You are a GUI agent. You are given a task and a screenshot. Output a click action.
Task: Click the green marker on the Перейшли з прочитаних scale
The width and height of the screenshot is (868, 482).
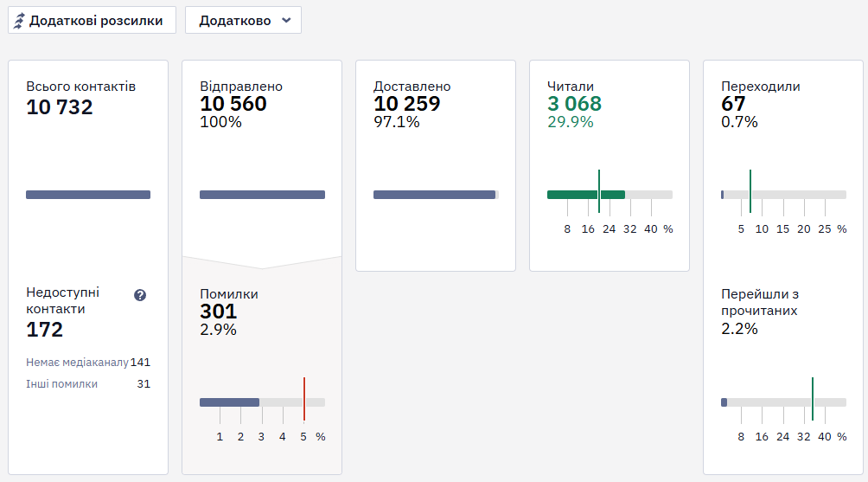pyautogui.click(x=813, y=399)
